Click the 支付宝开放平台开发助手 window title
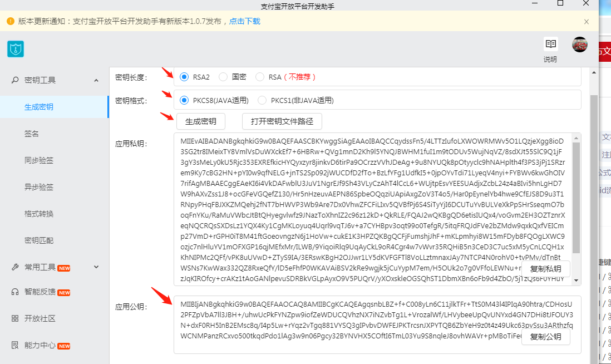Image resolution: width=611 pixels, height=364 pixels. tap(297, 6)
